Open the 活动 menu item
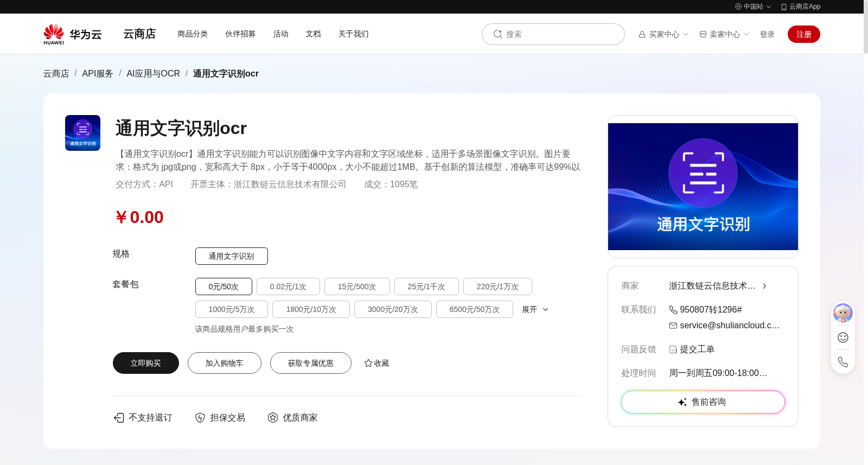This screenshot has height=465, width=868. 280,34
